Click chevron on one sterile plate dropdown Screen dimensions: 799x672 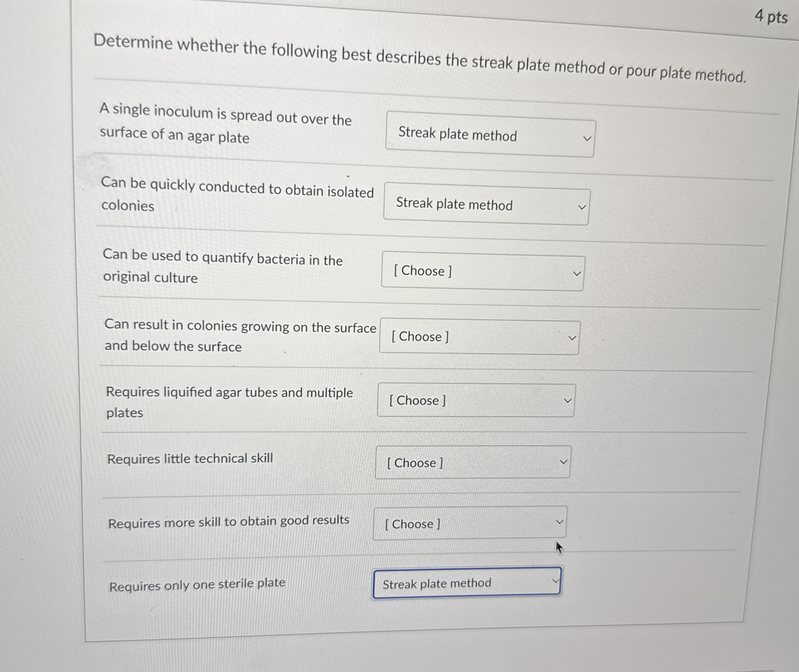(x=556, y=581)
